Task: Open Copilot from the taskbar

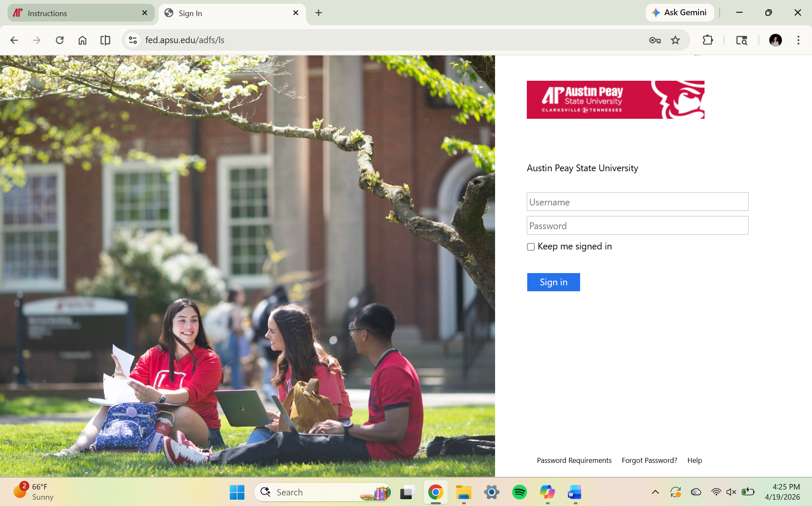Action: [547, 492]
